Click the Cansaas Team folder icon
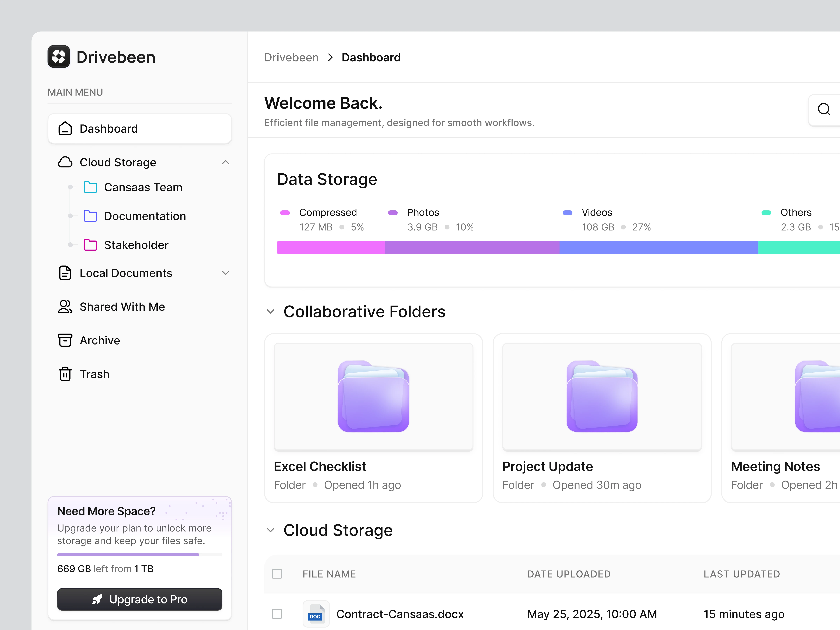This screenshot has width=840, height=630. tap(90, 187)
